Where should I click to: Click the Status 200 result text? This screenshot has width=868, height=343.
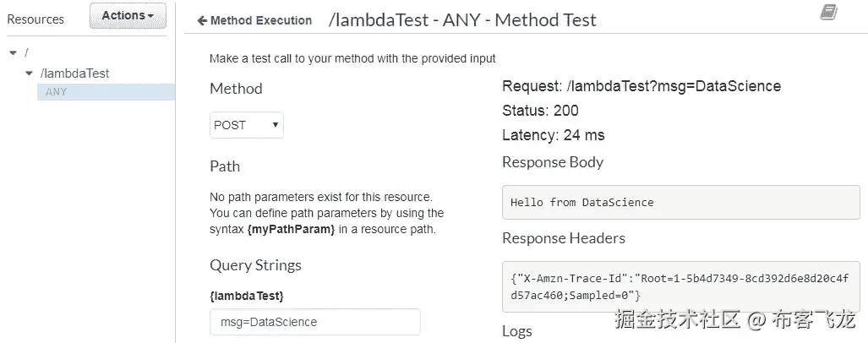(x=540, y=111)
